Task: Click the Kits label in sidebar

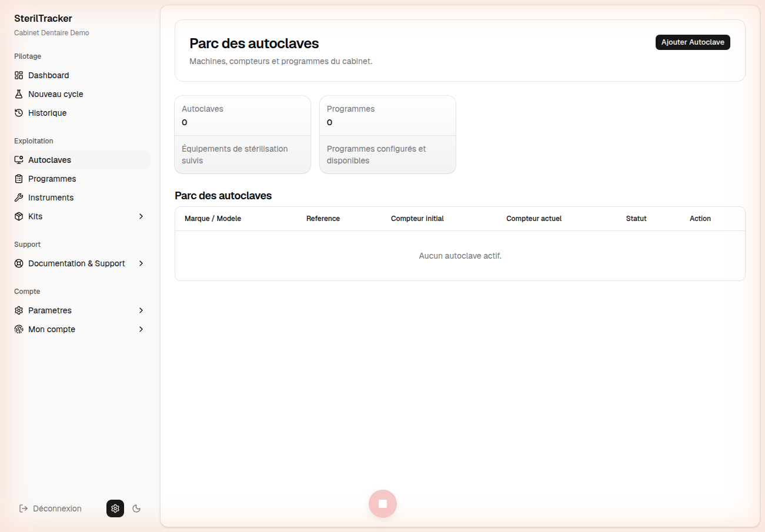Action: pos(35,216)
